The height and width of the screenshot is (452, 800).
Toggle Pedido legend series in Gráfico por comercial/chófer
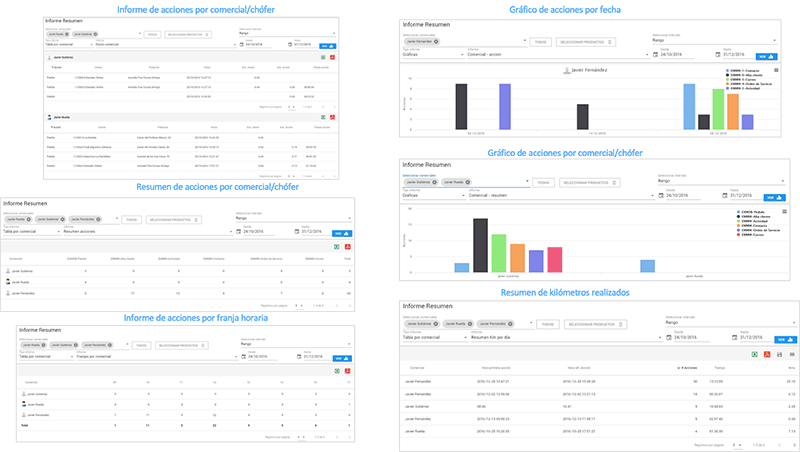751,212
